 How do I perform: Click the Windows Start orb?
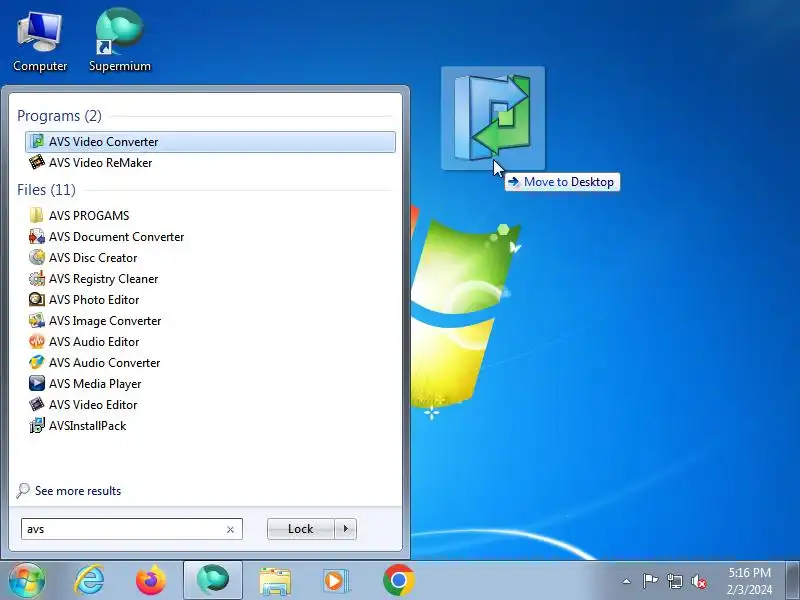[x=27, y=580]
